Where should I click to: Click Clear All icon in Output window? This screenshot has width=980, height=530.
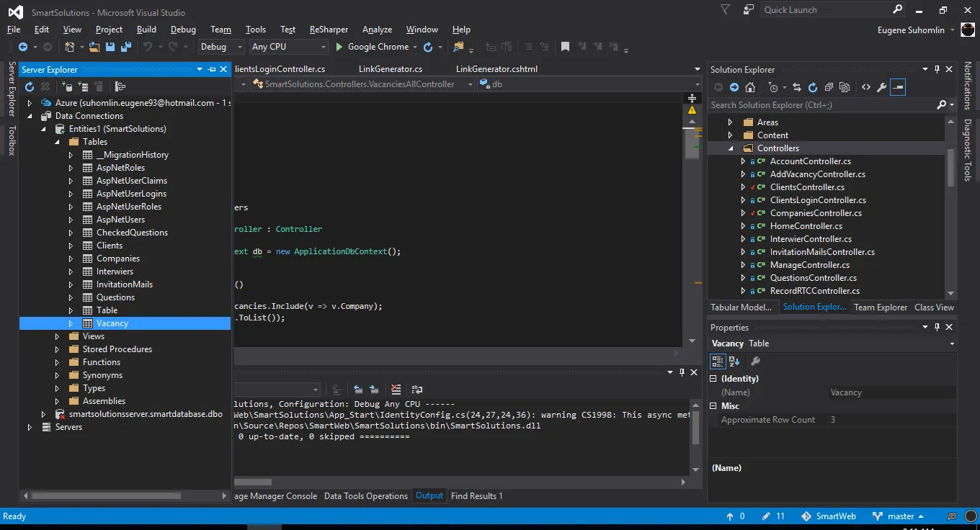(x=396, y=390)
